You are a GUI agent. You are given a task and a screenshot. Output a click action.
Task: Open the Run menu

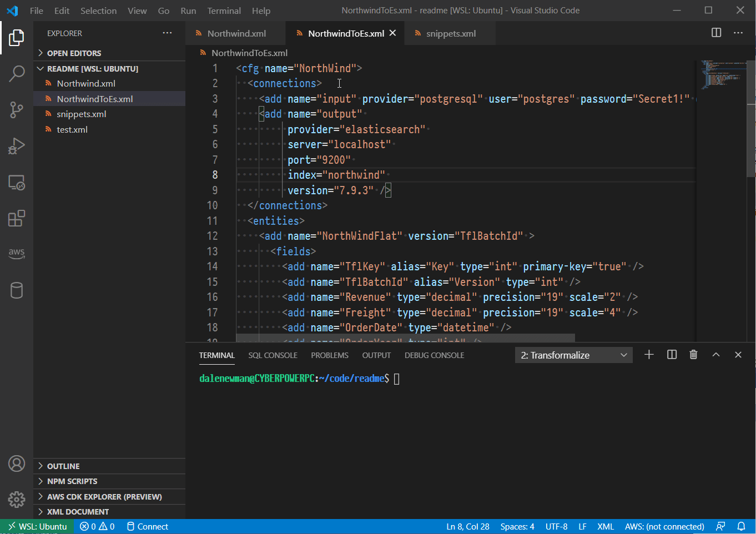pyautogui.click(x=188, y=11)
